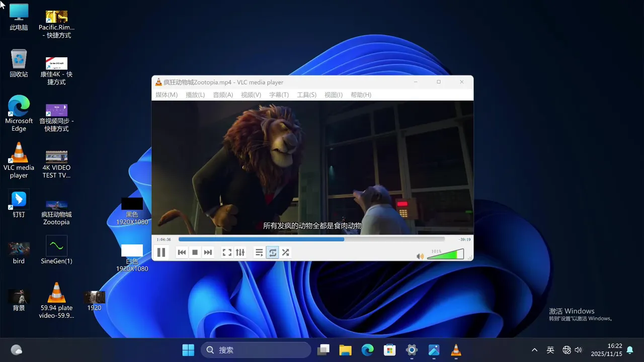Seek on the video progress bar
This screenshot has height=362, width=644.
coord(311,239)
